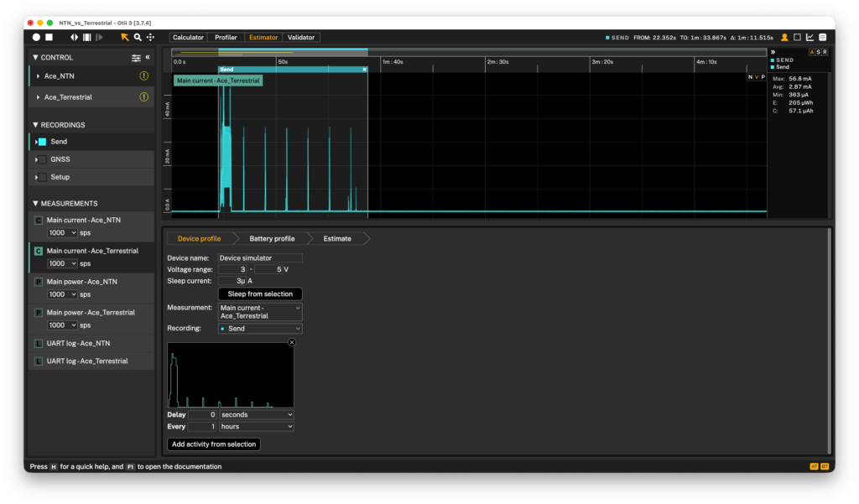Click the warning icon next to Ace_Terrestrial

144,97
